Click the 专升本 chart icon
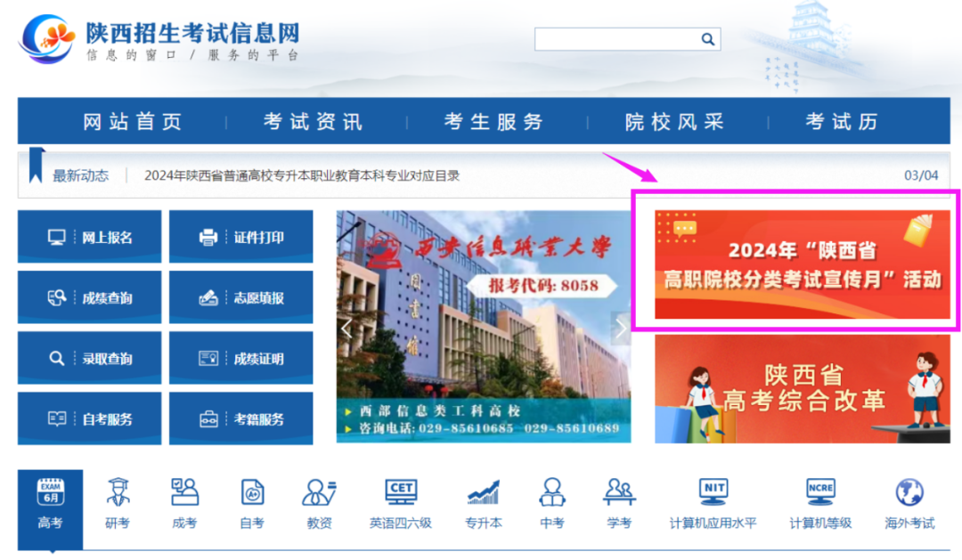962x560 pixels. tap(484, 492)
